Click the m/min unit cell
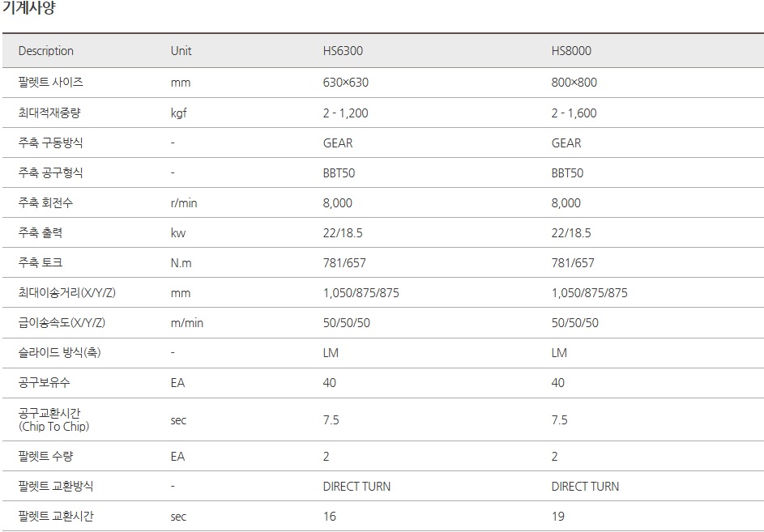The image size is (764, 532). coord(187,323)
